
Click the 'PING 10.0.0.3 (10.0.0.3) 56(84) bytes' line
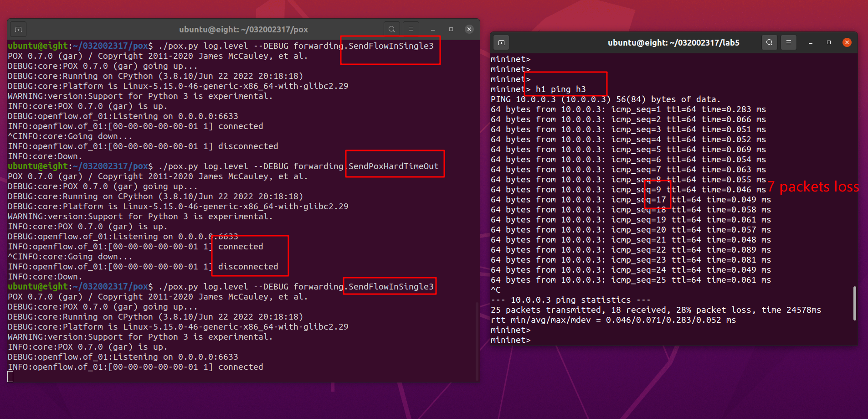click(606, 99)
